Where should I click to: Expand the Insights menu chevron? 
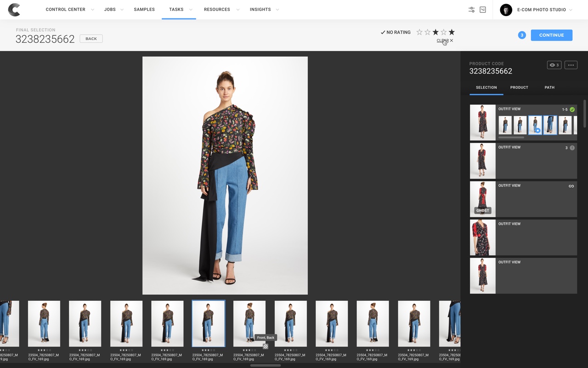tap(277, 10)
